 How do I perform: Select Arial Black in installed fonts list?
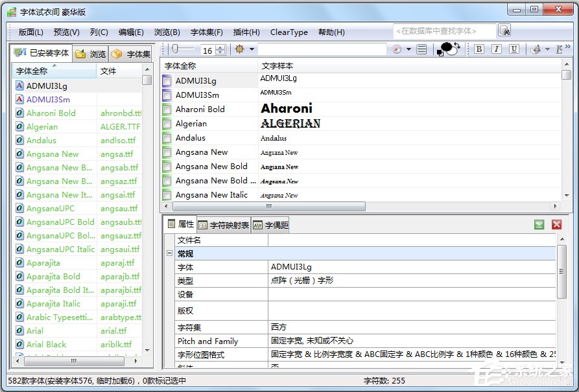(x=46, y=345)
